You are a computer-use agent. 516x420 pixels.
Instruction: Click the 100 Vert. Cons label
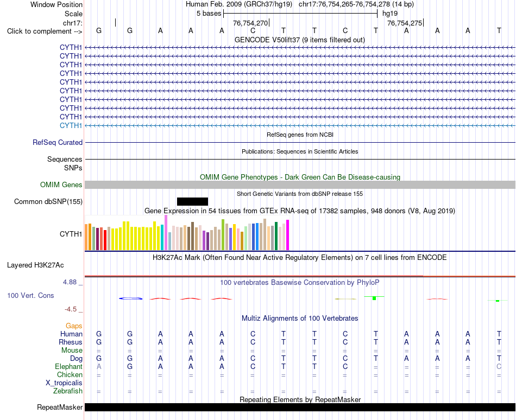click(x=30, y=295)
